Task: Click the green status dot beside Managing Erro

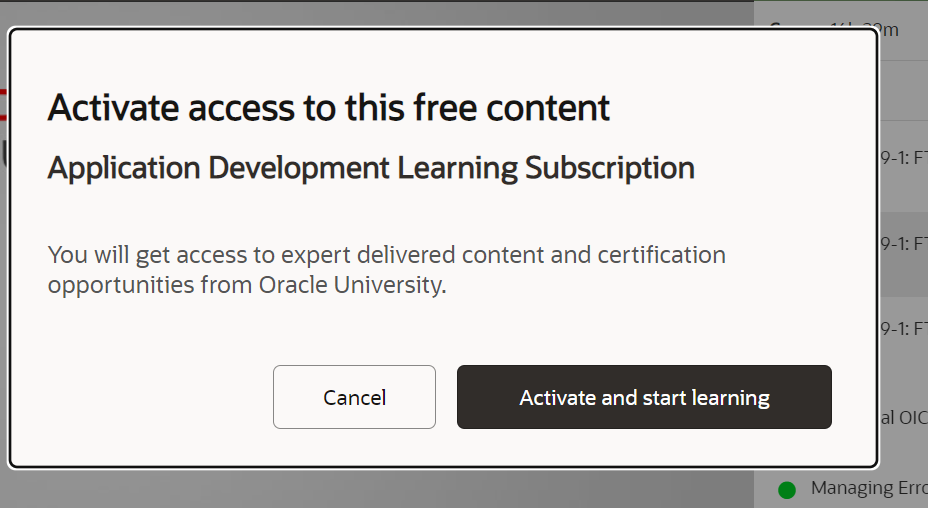Action: tap(787, 490)
